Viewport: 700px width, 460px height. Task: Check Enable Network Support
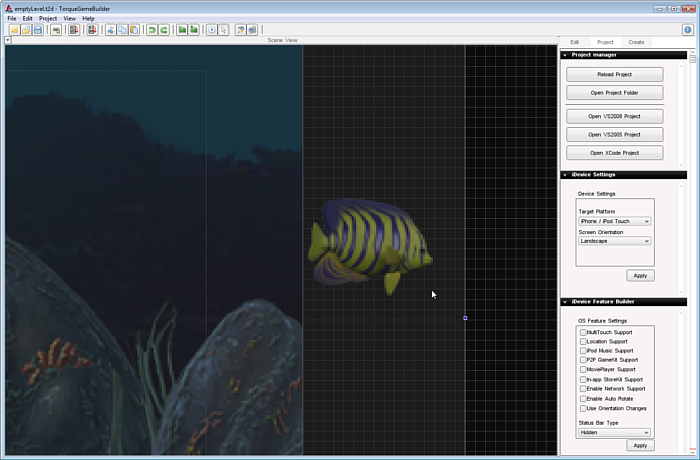tap(583, 389)
